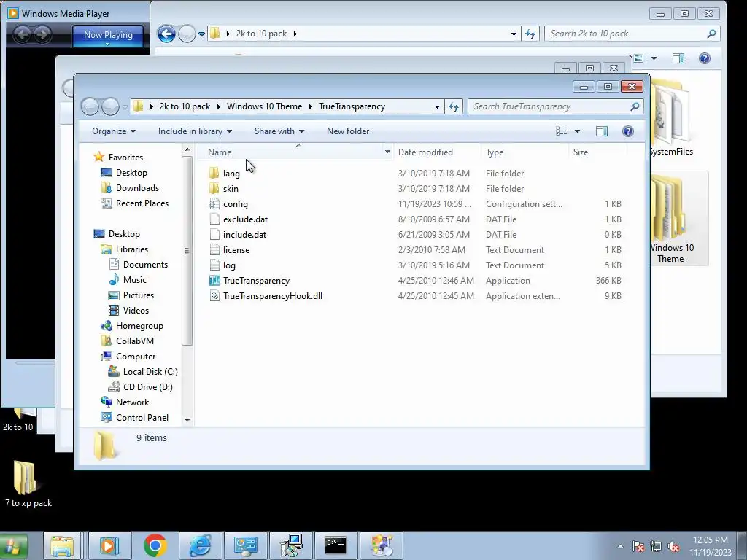This screenshot has height=560, width=747.
Task: Select Downloads in Favorites
Action: click(x=137, y=188)
